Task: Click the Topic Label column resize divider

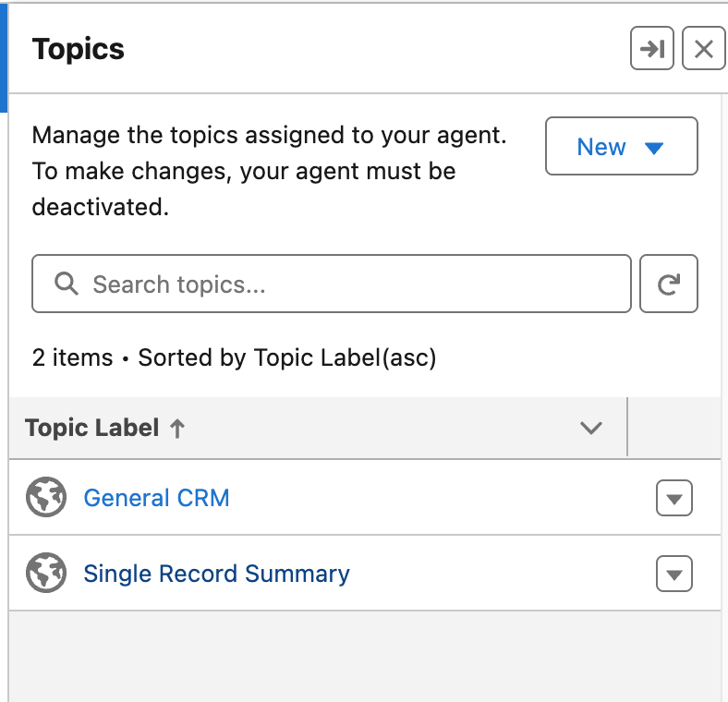Action: [627, 428]
